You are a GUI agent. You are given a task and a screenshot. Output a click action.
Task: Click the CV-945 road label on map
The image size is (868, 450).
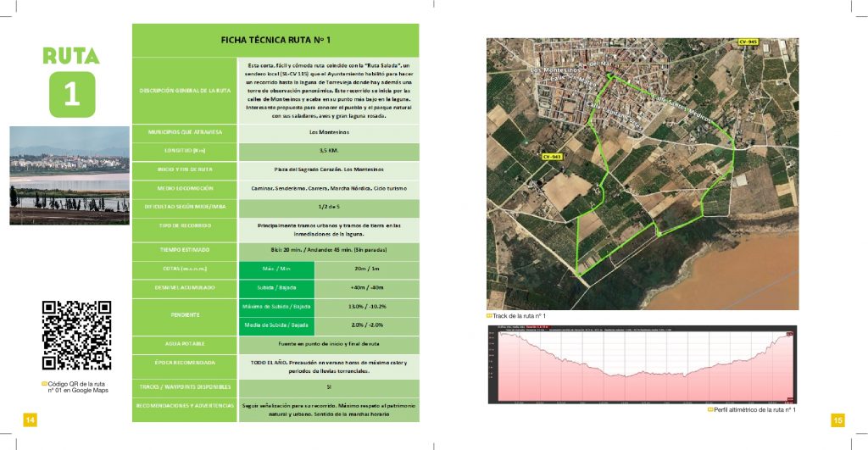coord(748,42)
